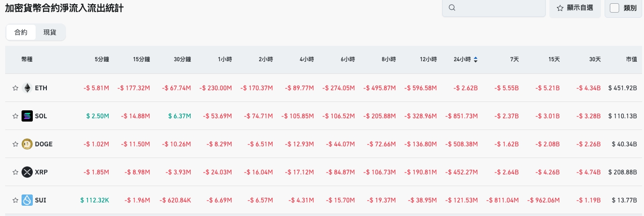Switch to the 現貨 tab

point(50,32)
